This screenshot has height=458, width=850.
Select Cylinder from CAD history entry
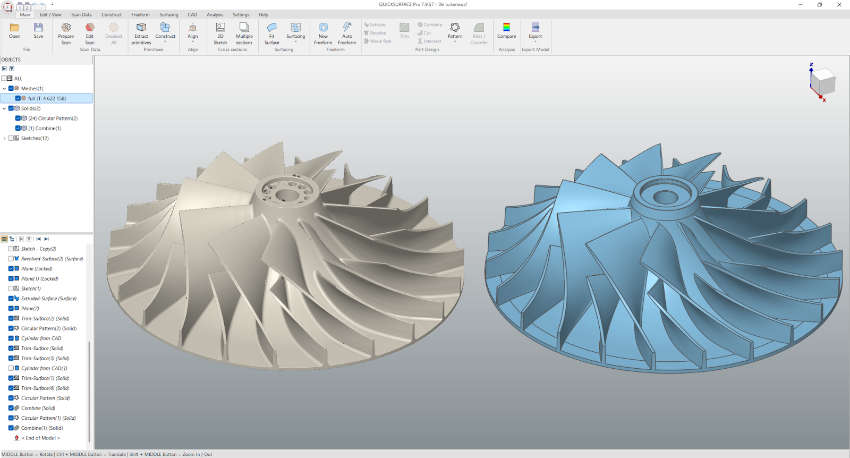point(41,338)
